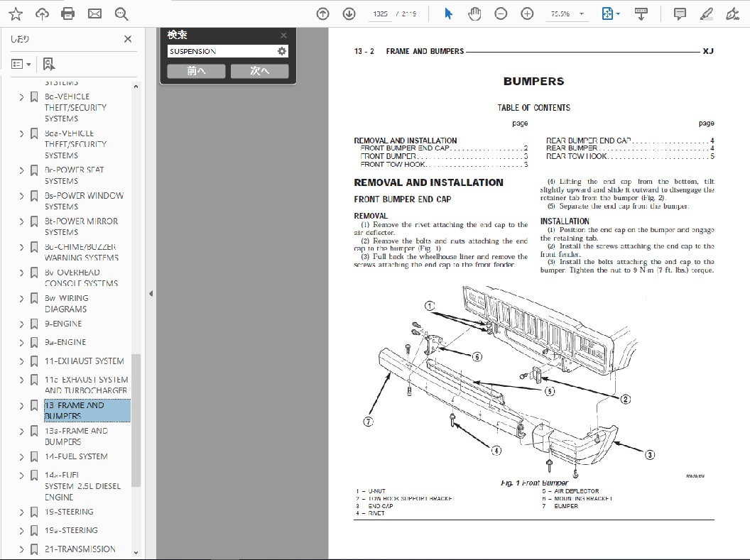
Task: Expand 9-Engine bookmark
Action: coord(21,324)
